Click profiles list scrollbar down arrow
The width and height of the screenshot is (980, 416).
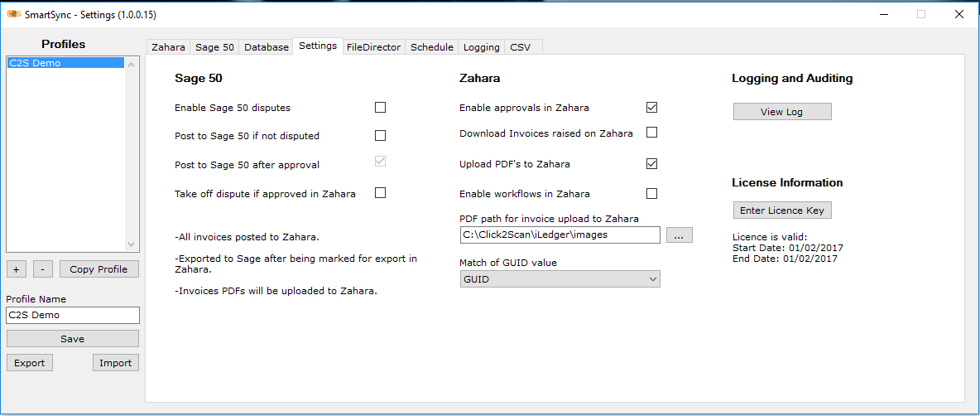(132, 244)
